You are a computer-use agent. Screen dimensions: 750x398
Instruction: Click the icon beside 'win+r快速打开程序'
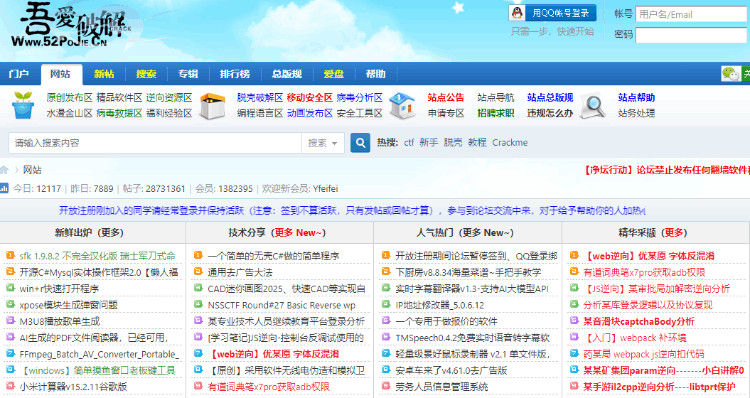coord(10,288)
